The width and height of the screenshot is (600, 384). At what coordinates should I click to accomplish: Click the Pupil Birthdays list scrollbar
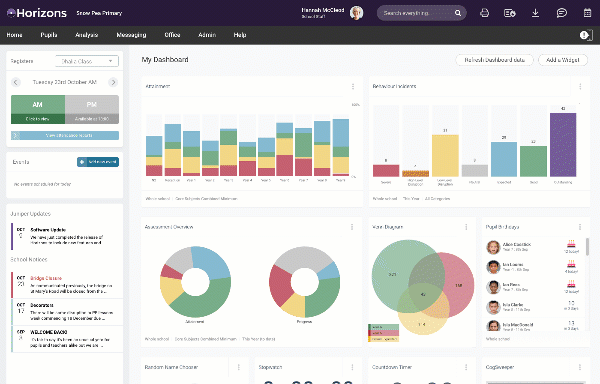[587, 247]
